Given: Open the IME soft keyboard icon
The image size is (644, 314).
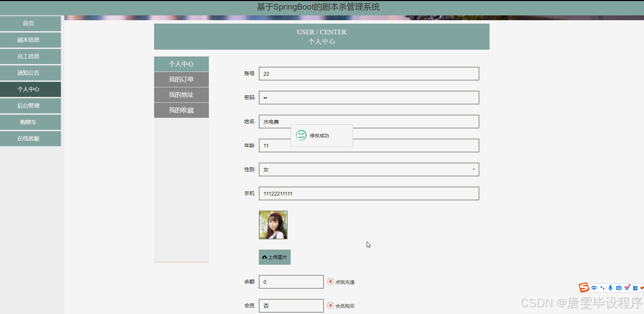Looking at the screenshot, I should (x=619, y=288).
